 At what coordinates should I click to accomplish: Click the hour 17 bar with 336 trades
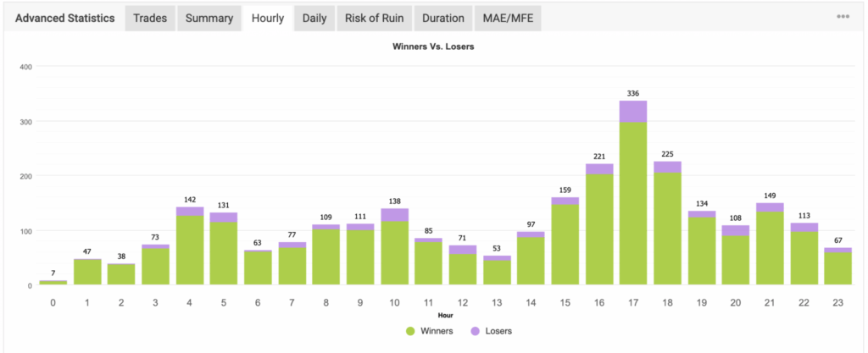tap(633, 193)
